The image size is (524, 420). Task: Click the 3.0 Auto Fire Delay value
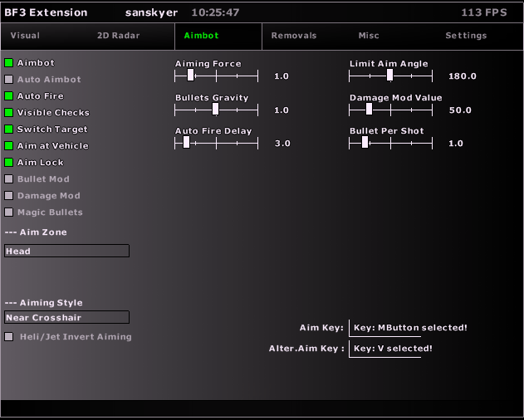click(x=282, y=144)
